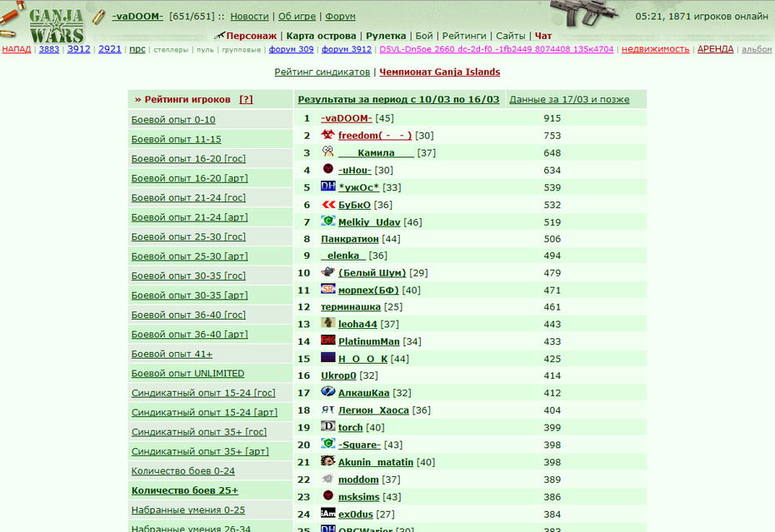Click the icon next to Легион_Хаоса

point(327,409)
